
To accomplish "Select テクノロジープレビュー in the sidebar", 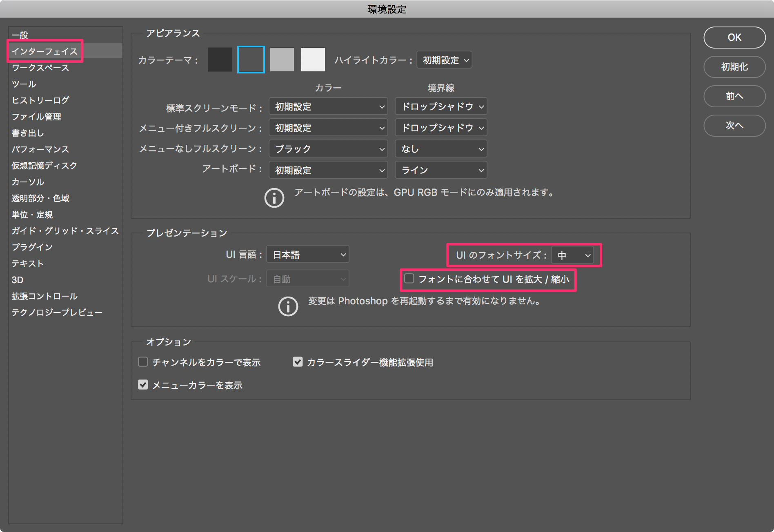I will [x=65, y=312].
